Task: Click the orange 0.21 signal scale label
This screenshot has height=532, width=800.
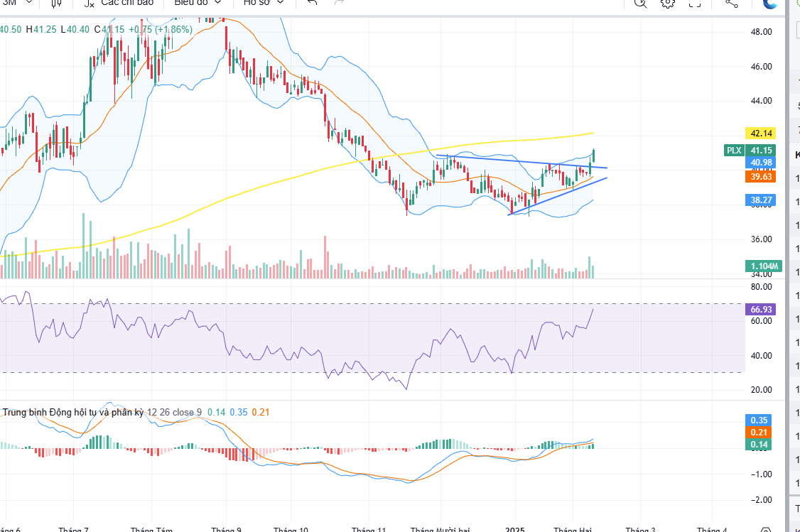Action: point(759,433)
